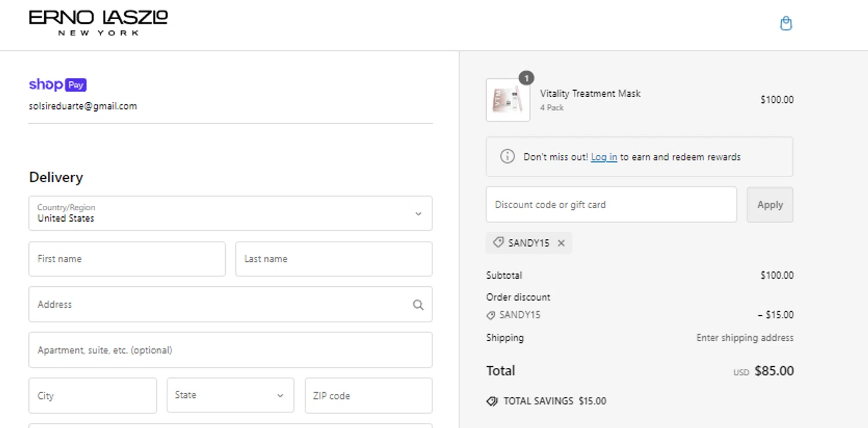Click the City input field
The image size is (868, 428).
click(93, 396)
